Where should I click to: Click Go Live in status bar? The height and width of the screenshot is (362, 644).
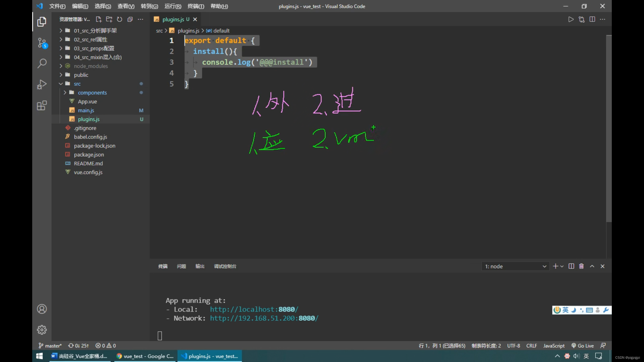(583, 346)
